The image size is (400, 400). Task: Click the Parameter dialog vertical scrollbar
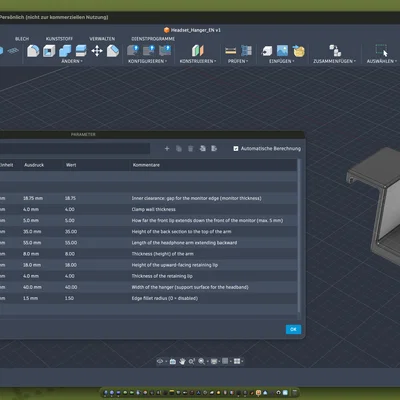coord(299,238)
